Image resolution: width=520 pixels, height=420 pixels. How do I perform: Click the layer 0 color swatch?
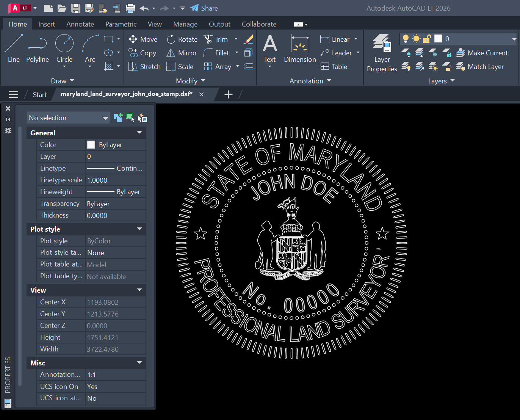438,39
